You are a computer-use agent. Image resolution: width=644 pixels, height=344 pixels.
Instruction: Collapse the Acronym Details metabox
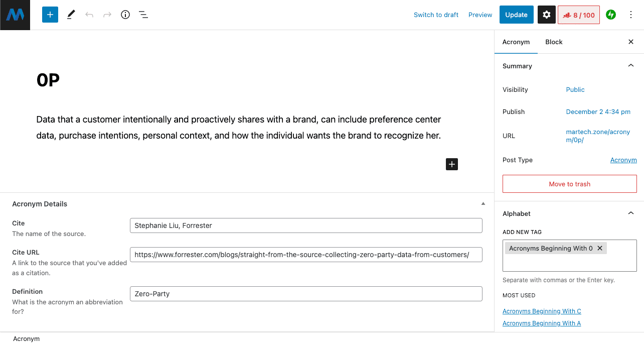click(x=483, y=204)
